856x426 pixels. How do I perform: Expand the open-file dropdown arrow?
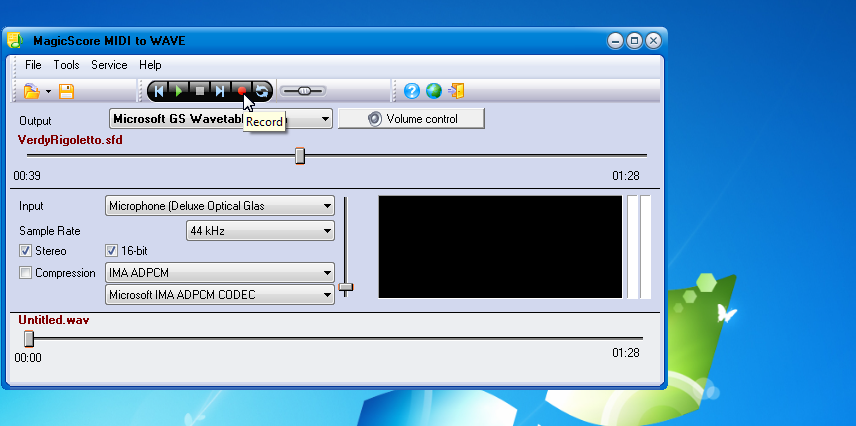click(49, 91)
